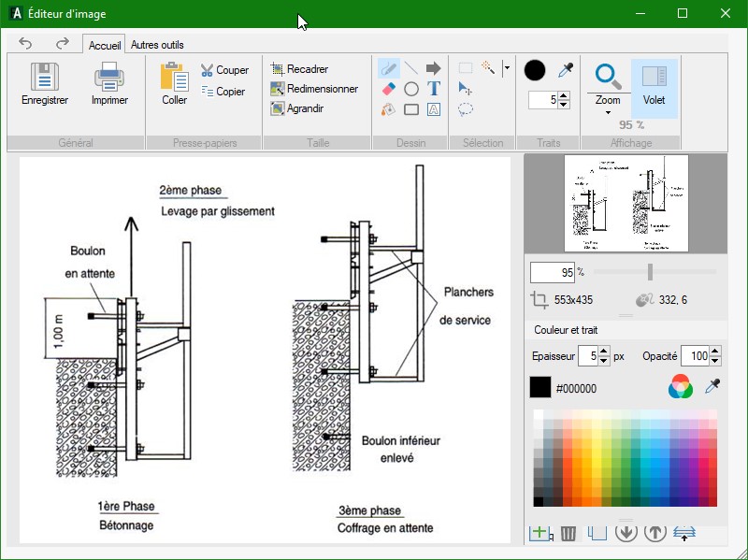Select the large T text tool
Screen dimensions: 748x560
(x=434, y=89)
